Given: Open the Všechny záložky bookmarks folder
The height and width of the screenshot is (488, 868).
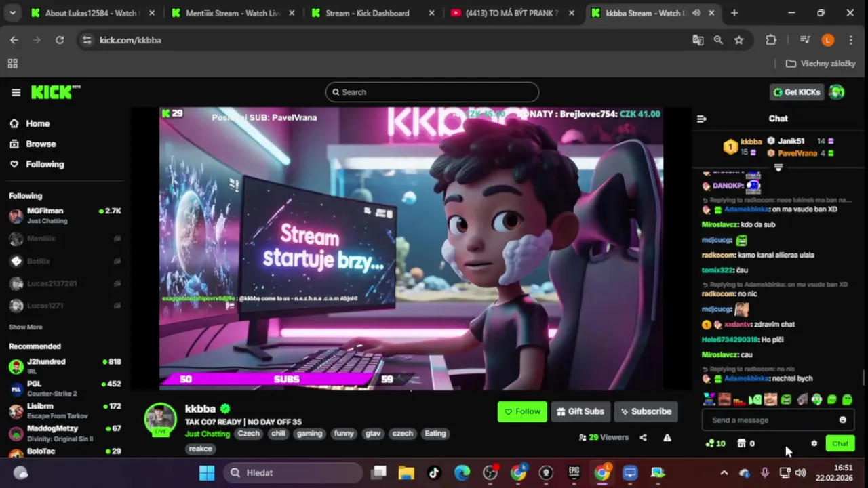Looking at the screenshot, I should tap(821, 64).
